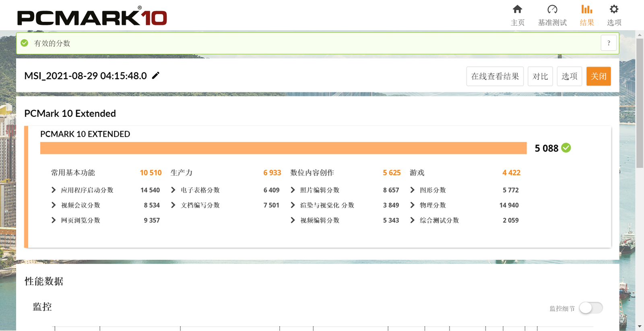This screenshot has height=331, width=644.
Task: Expand the 视频会议分数 row
Action: [x=54, y=205]
